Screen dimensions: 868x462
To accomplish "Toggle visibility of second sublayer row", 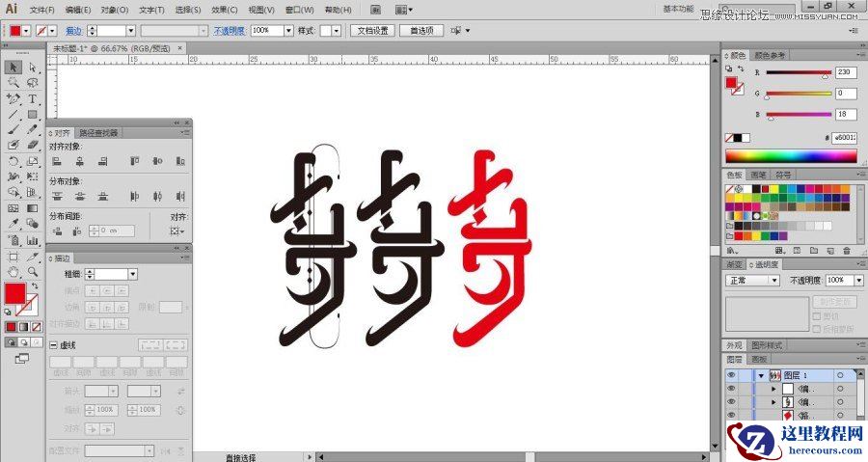I will (x=731, y=401).
